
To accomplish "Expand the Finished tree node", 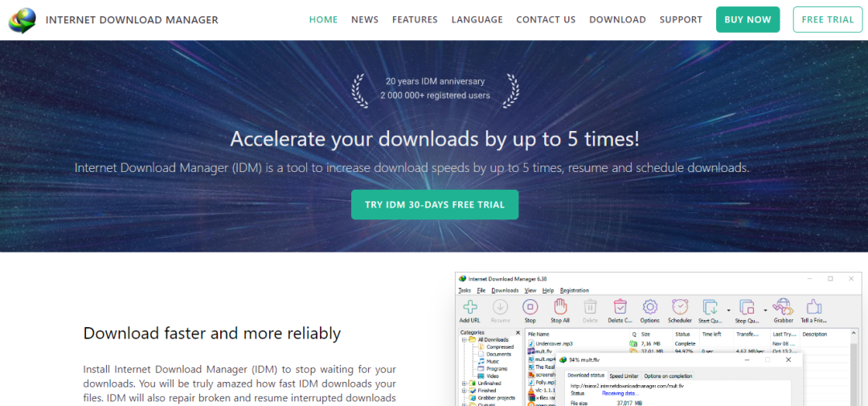I will coord(464,391).
